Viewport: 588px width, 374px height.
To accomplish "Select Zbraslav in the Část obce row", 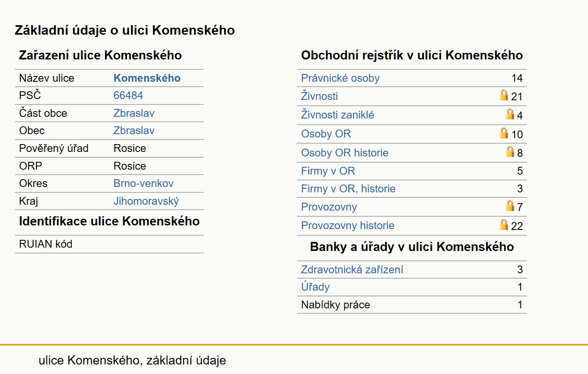I will point(134,113).
